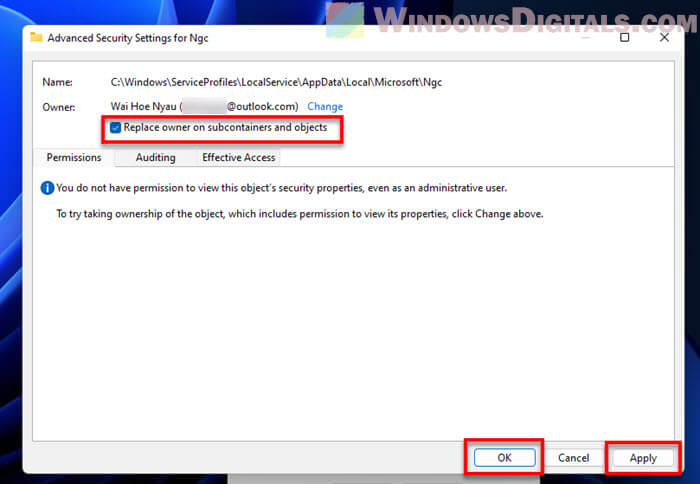The width and height of the screenshot is (700, 484).
Task: Switch to the Permissions tab
Action: click(x=74, y=158)
